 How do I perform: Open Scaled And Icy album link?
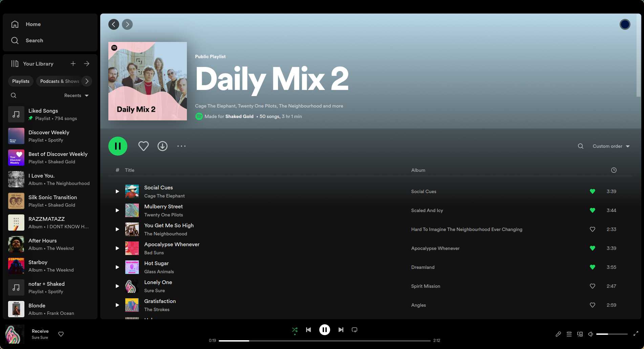click(x=427, y=210)
